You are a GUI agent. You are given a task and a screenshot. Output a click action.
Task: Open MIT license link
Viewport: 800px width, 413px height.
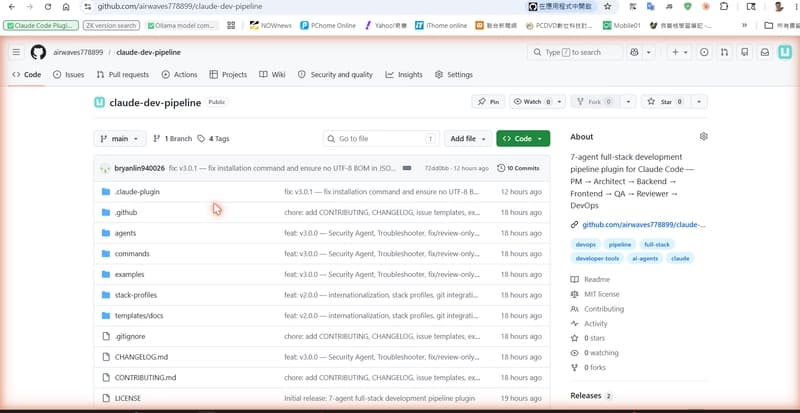click(595, 294)
